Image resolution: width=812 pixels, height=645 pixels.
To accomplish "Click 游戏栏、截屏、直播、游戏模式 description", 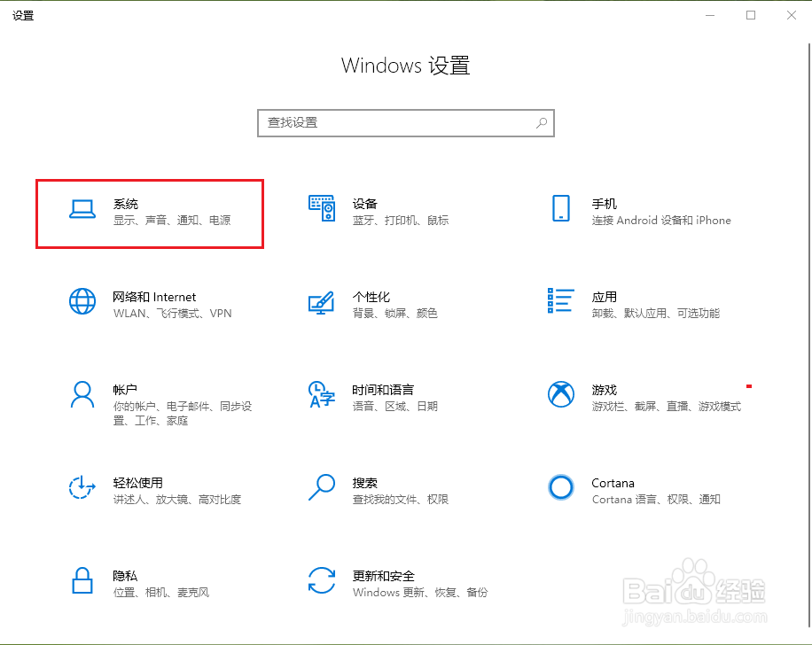I will click(x=667, y=407).
